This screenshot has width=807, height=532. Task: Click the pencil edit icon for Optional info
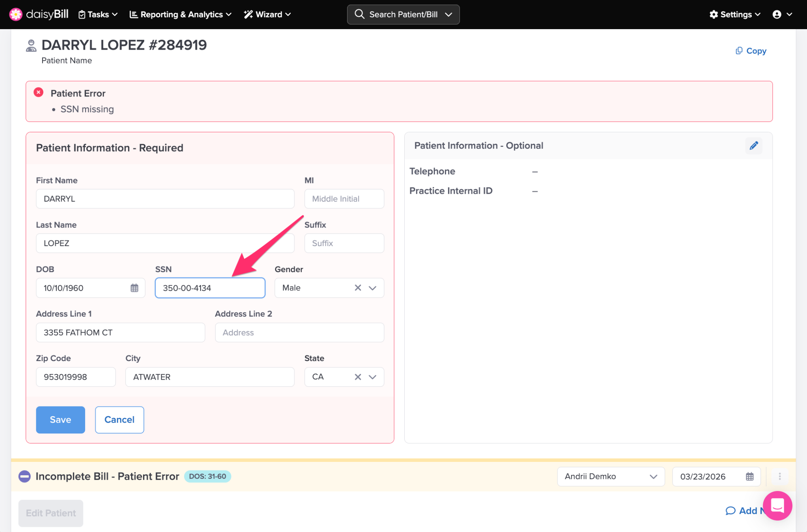(x=753, y=146)
